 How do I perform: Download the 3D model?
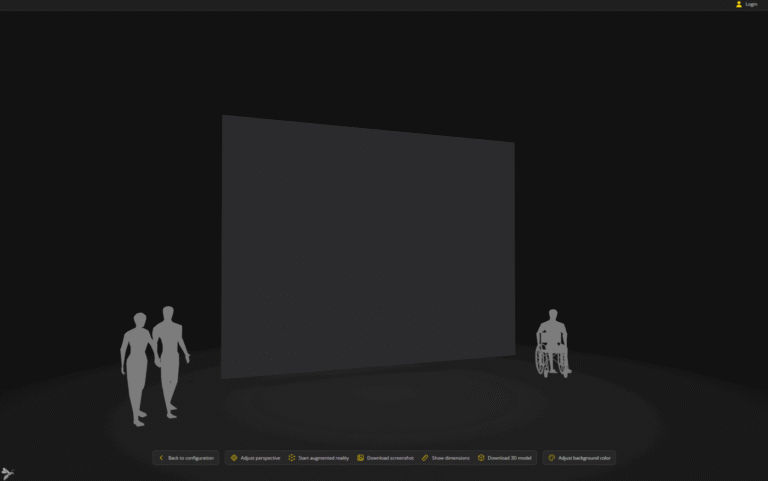pos(504,458)
